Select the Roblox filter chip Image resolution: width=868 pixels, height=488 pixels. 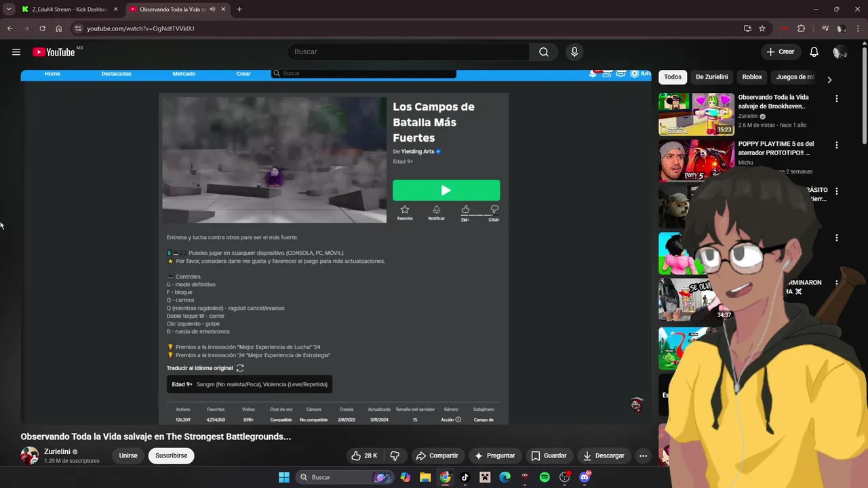point(752,77)
